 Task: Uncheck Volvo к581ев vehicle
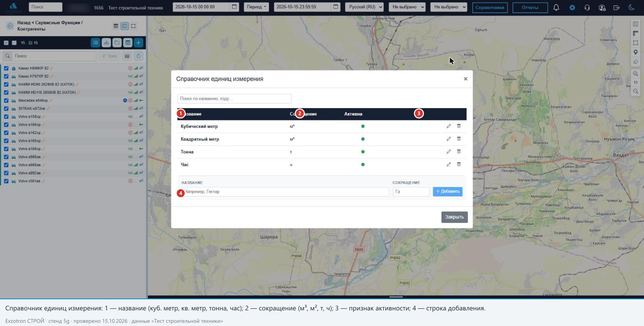[x=6, y=181]
